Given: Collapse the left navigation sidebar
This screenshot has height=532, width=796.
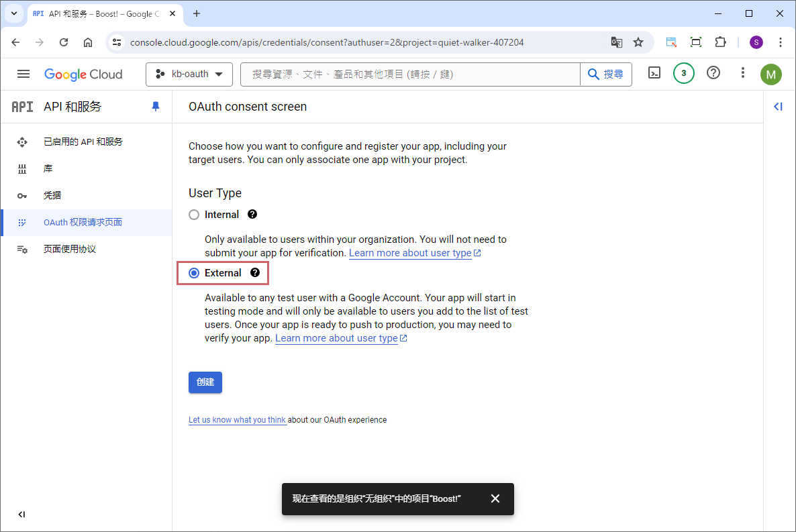Looking at the screenshot, I should pyautogui.click(x=21, y=515).
